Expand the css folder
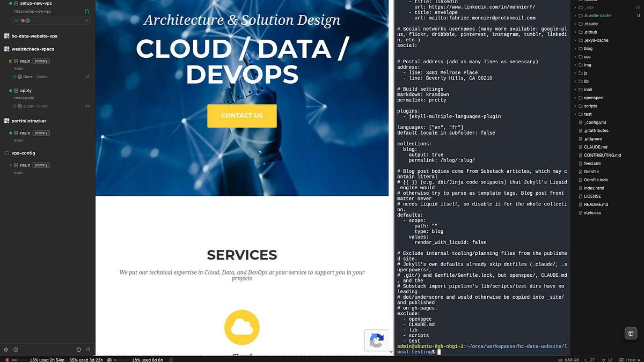 [575, 57]
